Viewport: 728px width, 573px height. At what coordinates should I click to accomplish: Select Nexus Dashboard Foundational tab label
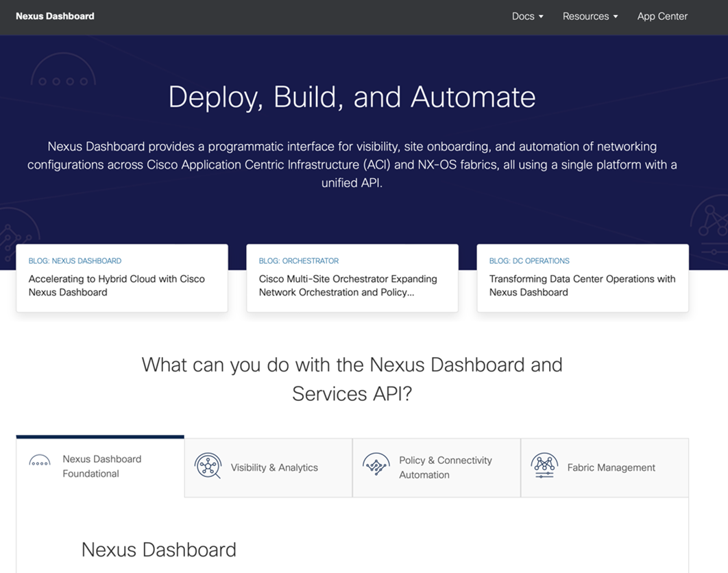point(101,466)
